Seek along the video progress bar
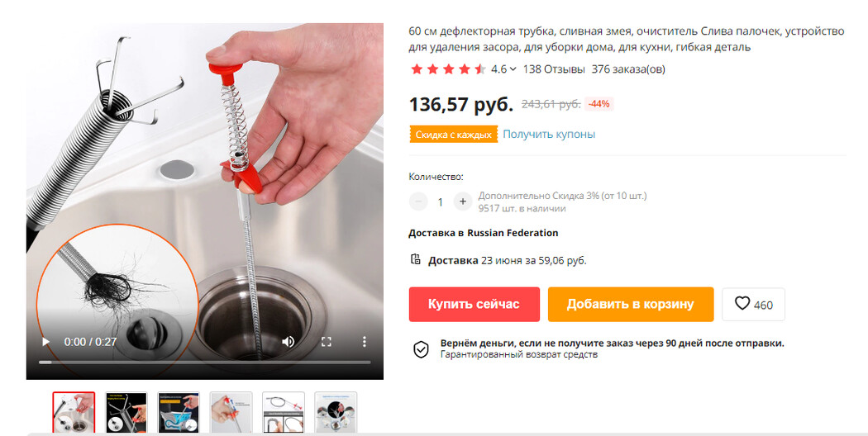This screenshot has height=436, width=868. [205, 363]
